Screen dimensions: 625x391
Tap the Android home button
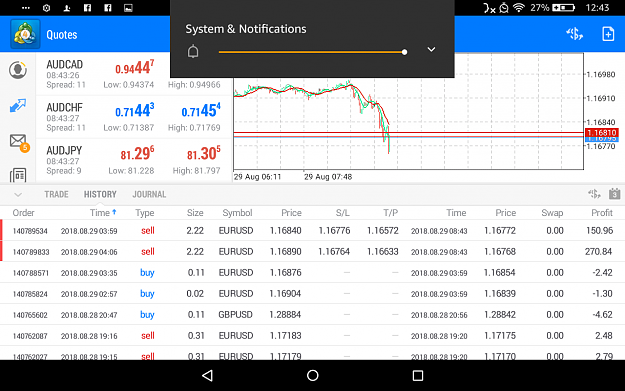pyautogui.click(x=312, y=375)
